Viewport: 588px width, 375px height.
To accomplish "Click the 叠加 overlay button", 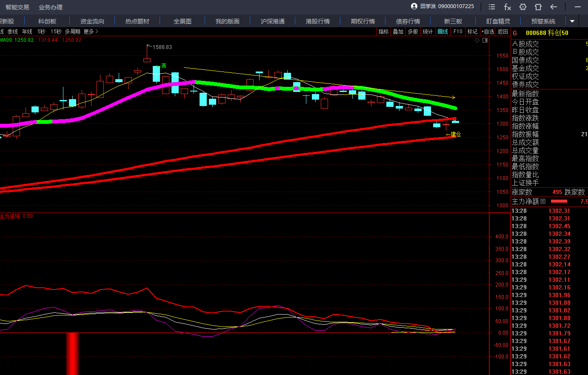I will click(x=398, y=31).
